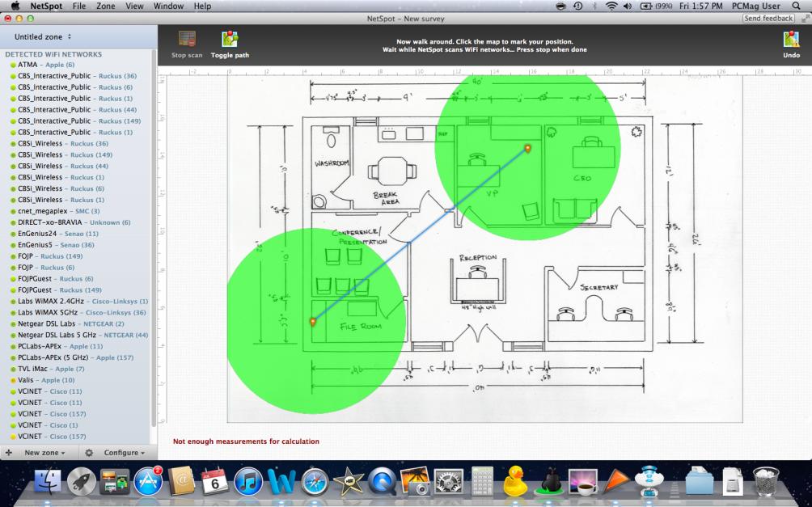The width and height of the screenshot is (812, 507).
Task: Select EnGenius24 – Senao (11)
Action: point(58,234)
